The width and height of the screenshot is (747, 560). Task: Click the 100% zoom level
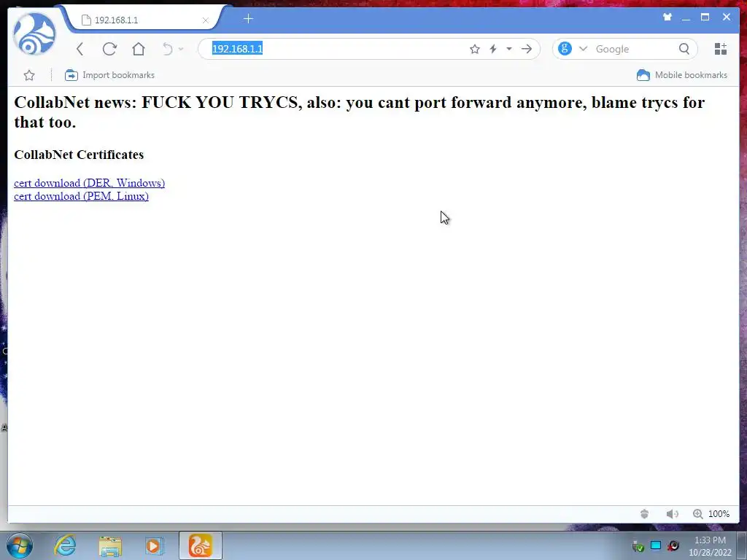719,514
